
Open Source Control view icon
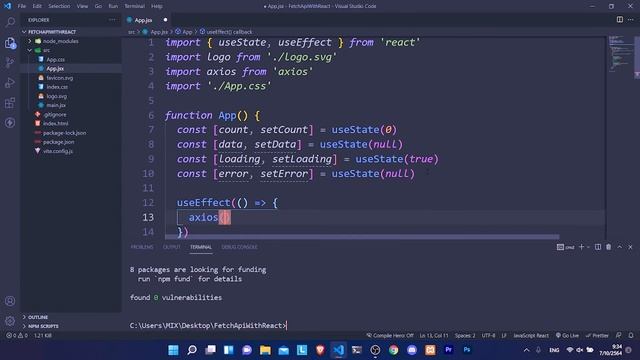pos(10,62)
